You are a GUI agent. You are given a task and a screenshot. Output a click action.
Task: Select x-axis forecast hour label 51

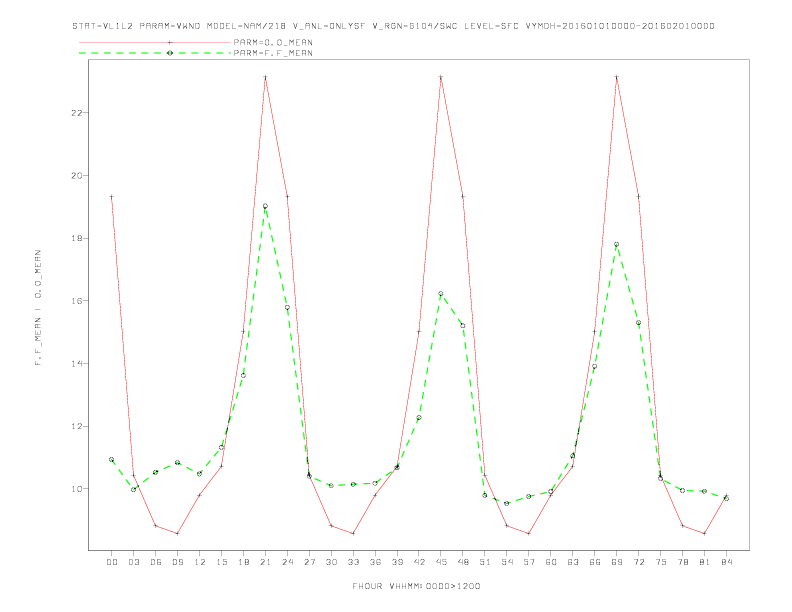coord(485,562)
